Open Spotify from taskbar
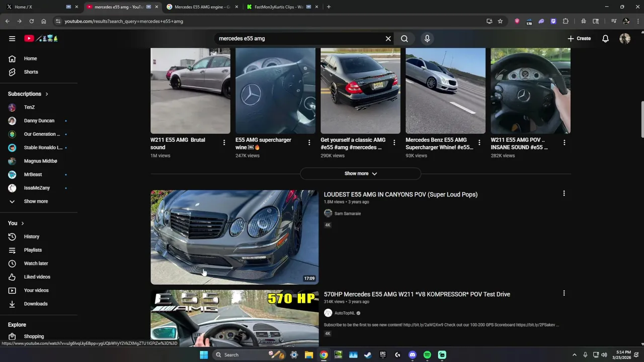The image size is (644, 362). [x=427, y=355]
